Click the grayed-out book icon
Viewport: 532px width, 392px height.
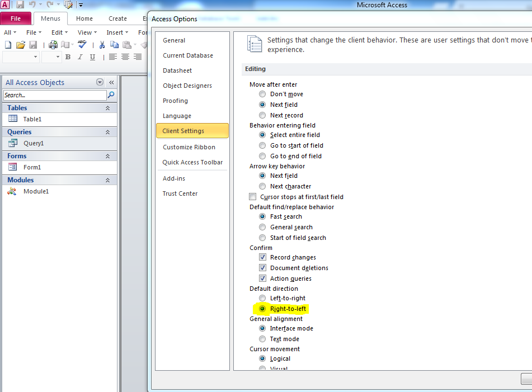pyautogui.click(x=65, y=45)
